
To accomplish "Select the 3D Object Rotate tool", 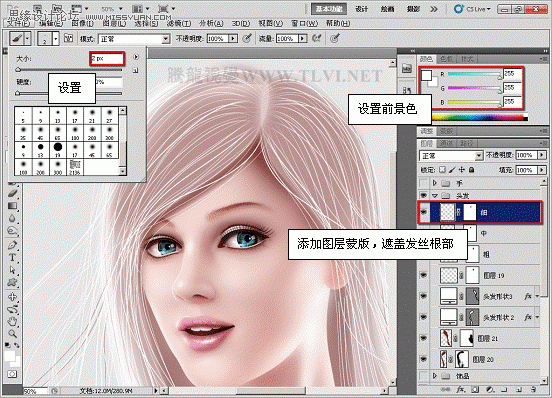I will [x=12, y=296].
